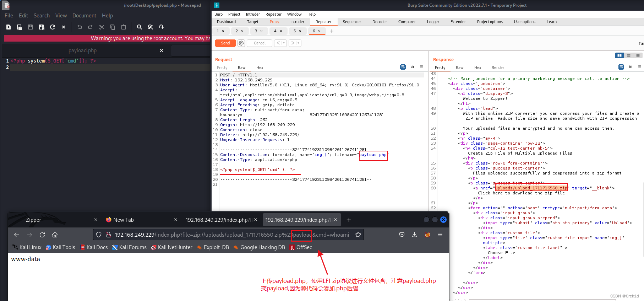Click the Save to Pocket icon in Firefox

click(402, 235)
